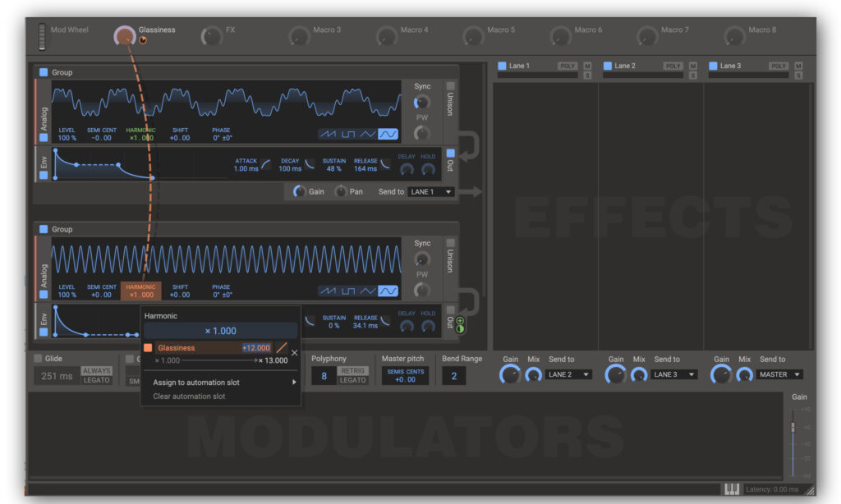Select sawtooth waveform in first oscillator
This screenshot has height=504, width=841.
pos(328,134)
